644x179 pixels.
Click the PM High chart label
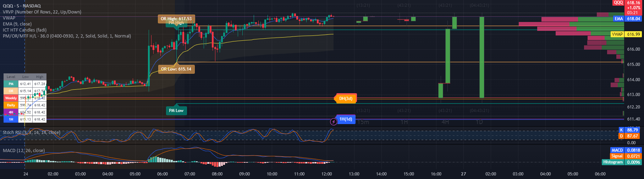[176, 23]
